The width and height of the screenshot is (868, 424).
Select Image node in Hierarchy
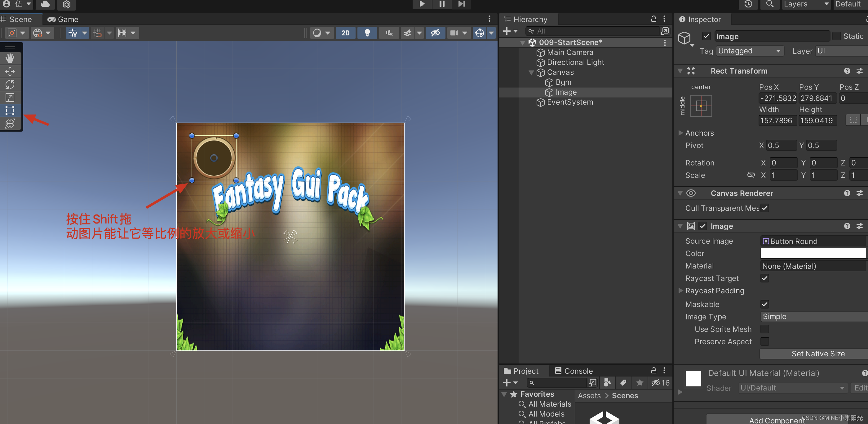click(x=566, y=92)
